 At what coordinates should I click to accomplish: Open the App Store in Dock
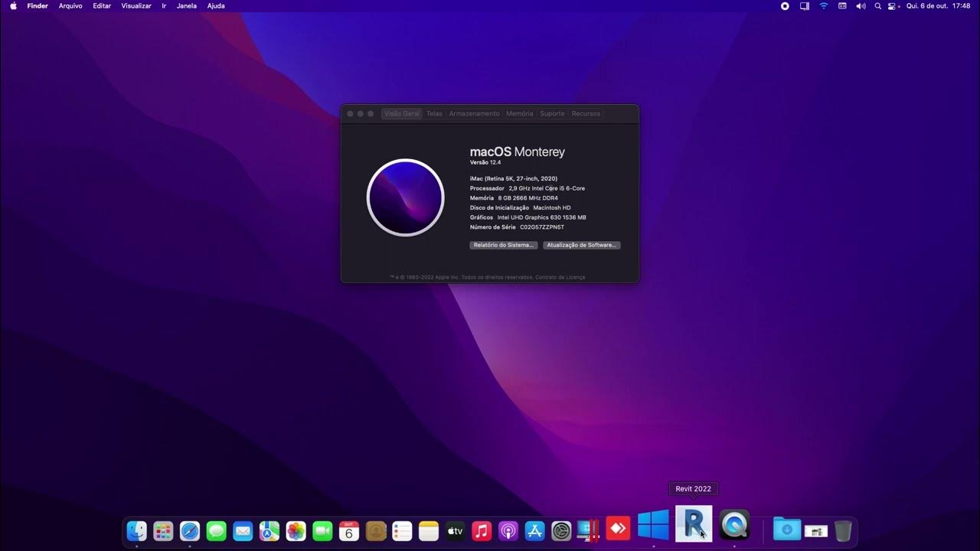[x=535, y=530]
